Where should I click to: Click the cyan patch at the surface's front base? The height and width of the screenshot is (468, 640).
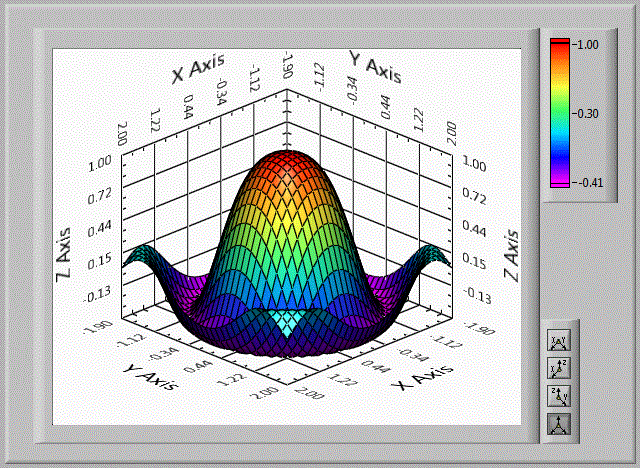point(286,322)
